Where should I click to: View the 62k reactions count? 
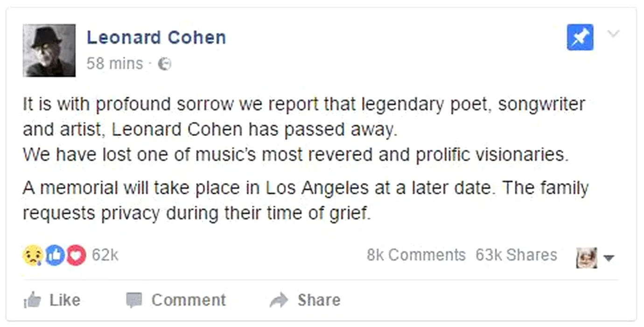tap(105, 255)
